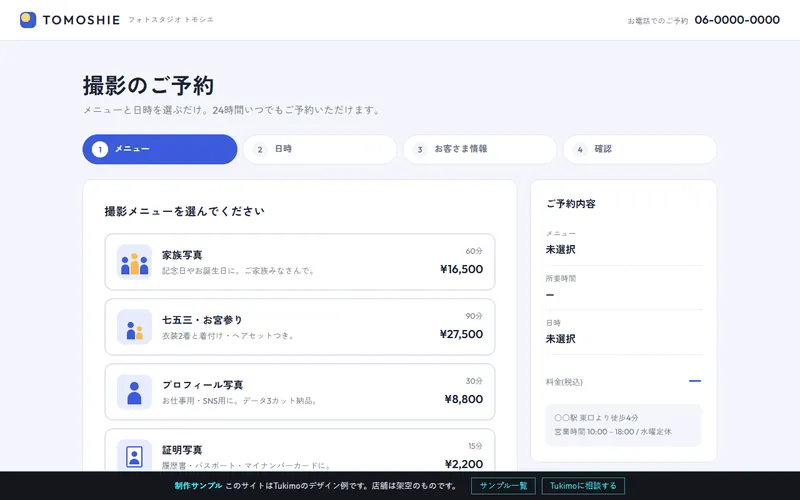Screen dimensions: 800x500
Task: Click the 衣装2着と着付け description text
Action: pos(229,336)
